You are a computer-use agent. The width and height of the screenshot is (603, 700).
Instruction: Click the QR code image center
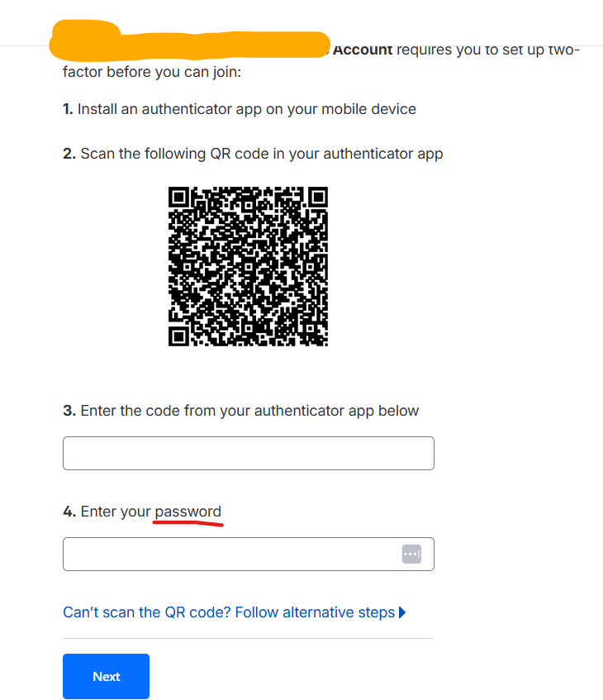[249, 266]
